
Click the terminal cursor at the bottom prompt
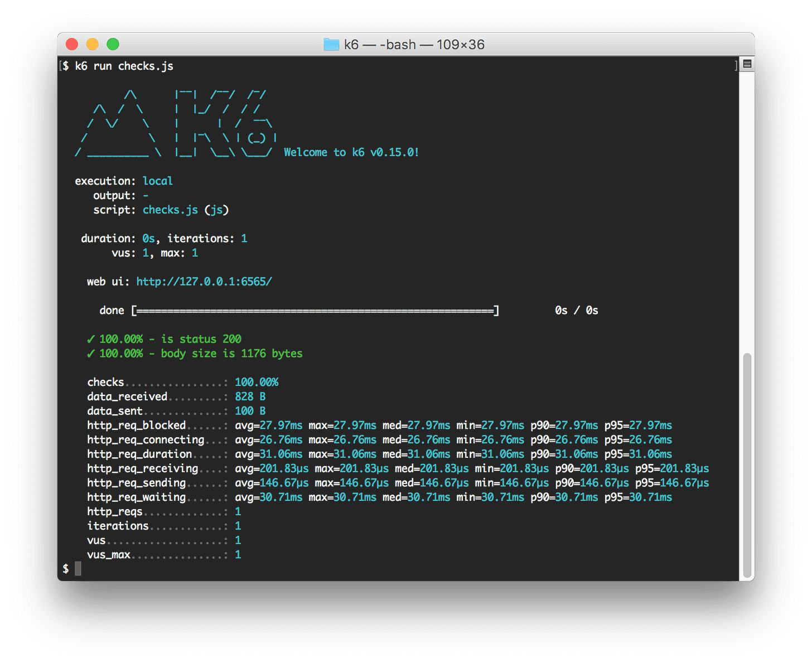78,569
